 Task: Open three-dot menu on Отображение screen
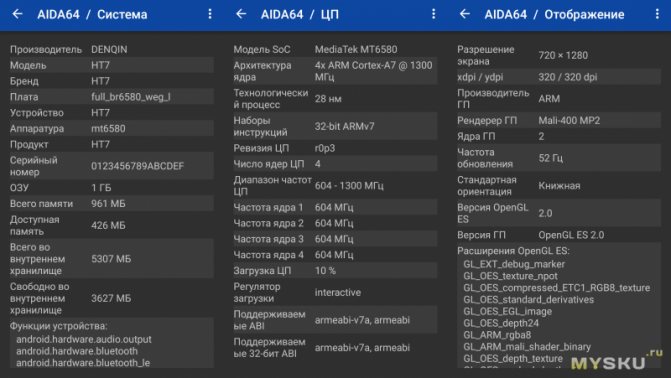[657, 14]
